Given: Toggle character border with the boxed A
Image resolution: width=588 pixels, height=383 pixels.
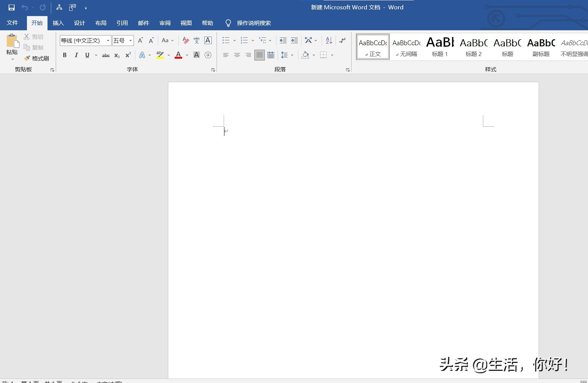Looking at the screenshot, I should (208, 40).
